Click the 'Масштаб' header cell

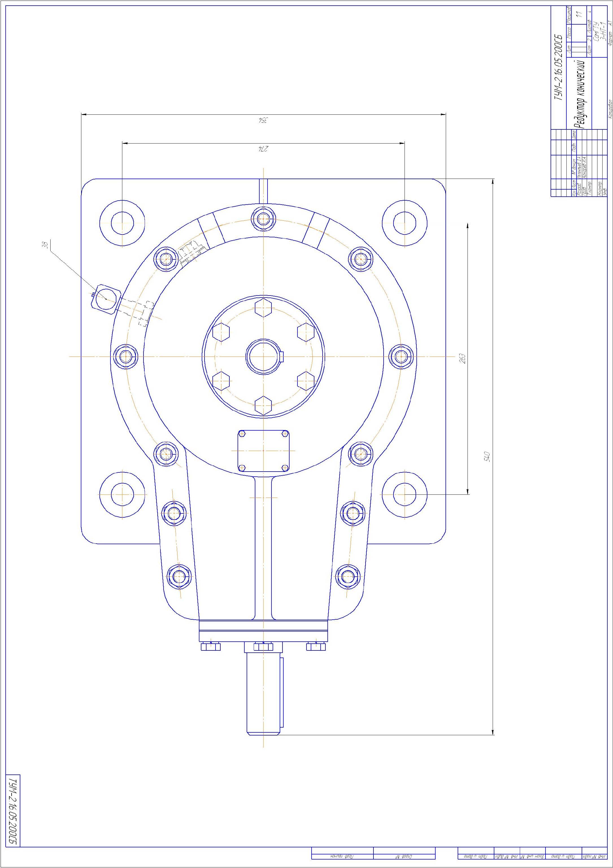point(569,15)
